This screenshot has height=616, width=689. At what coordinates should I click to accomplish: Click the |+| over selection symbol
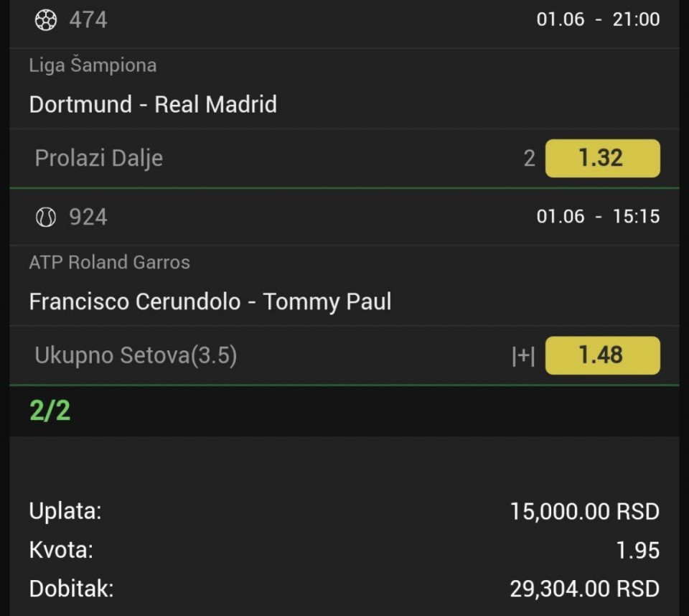(x=523, y=355)
